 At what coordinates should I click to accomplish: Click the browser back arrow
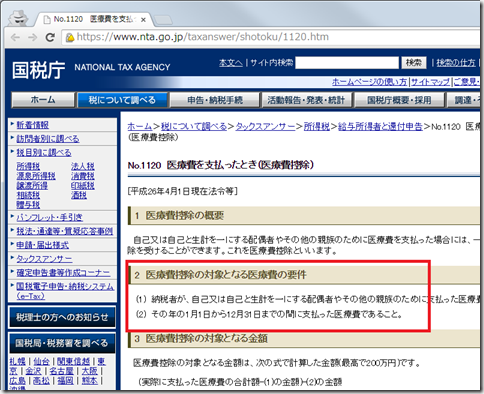coord(15,37)
